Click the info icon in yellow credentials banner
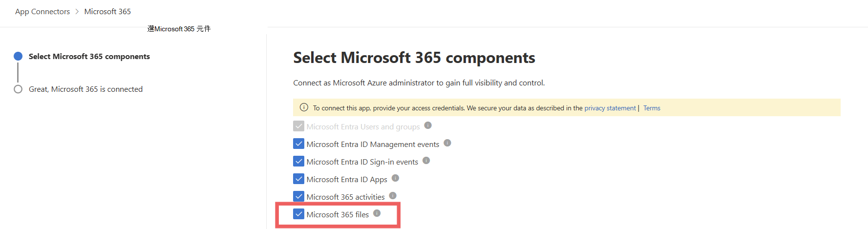868x229 pixels. tap(304, 107)
